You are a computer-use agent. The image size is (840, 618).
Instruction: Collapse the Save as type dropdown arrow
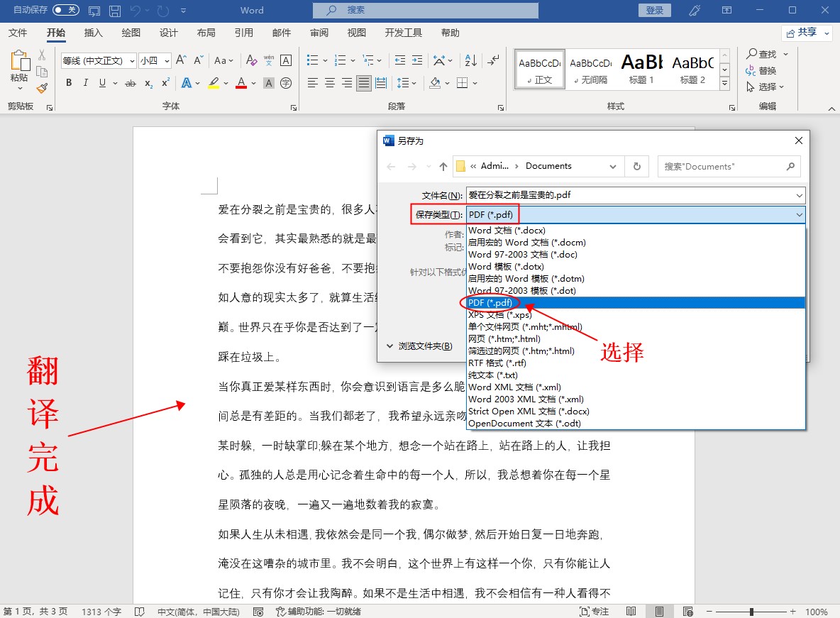[799, 215]
